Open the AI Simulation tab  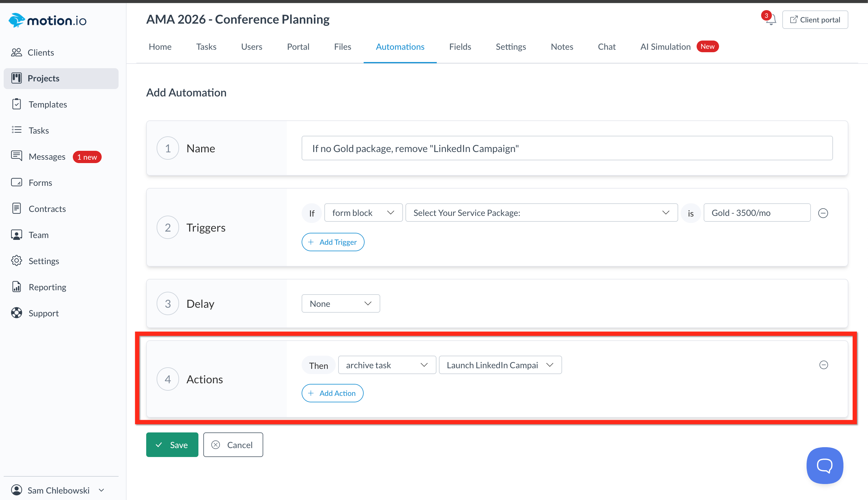665,46
